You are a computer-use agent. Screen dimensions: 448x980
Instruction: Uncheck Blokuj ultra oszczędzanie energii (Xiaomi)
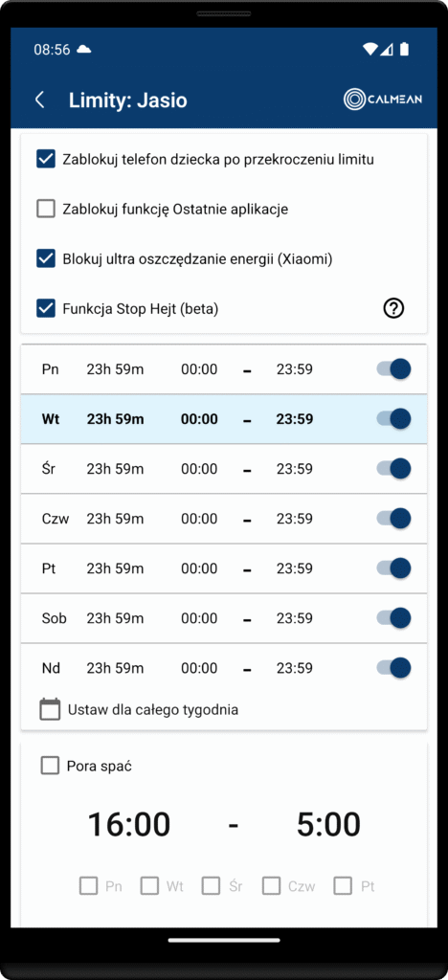click(x=46, y=258)
